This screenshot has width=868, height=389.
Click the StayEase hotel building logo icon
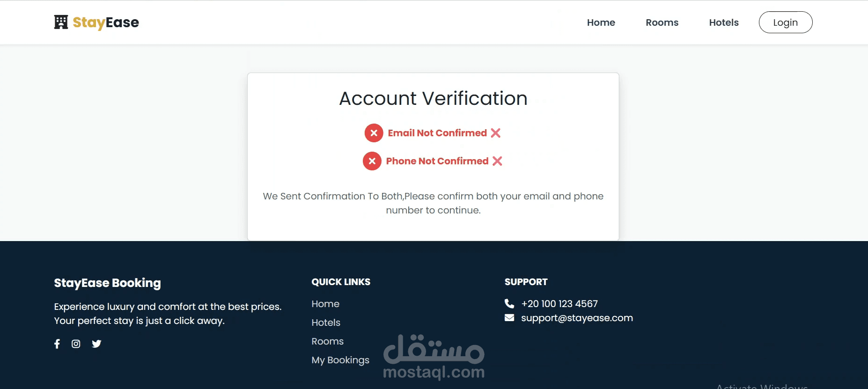61,22
